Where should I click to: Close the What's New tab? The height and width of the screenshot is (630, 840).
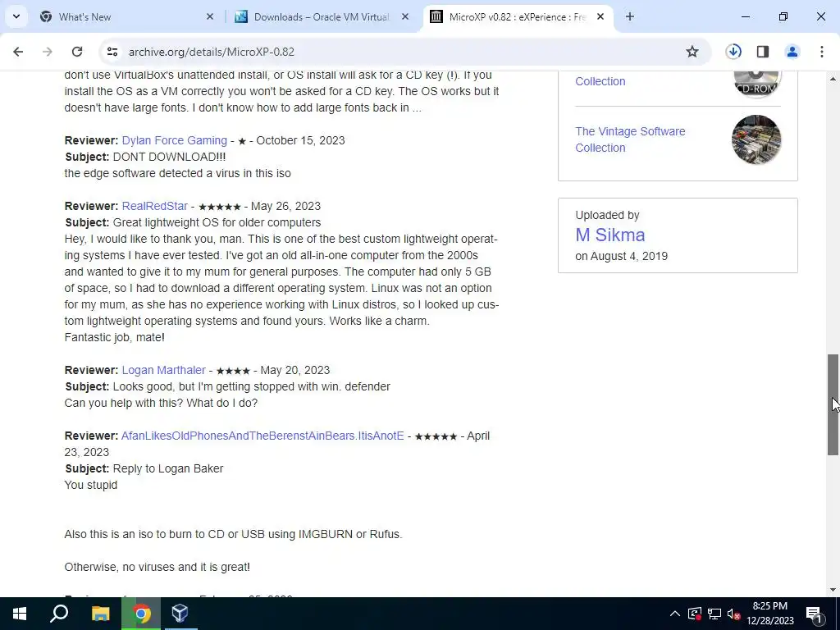[210, 16]
